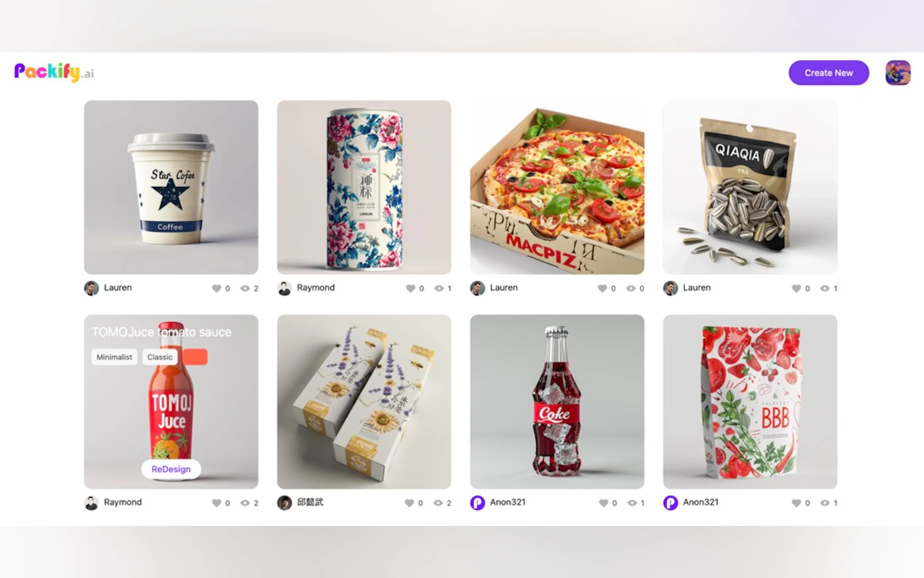
Task: Click the Packify.ai logo
Action: [x=54, y=72]
